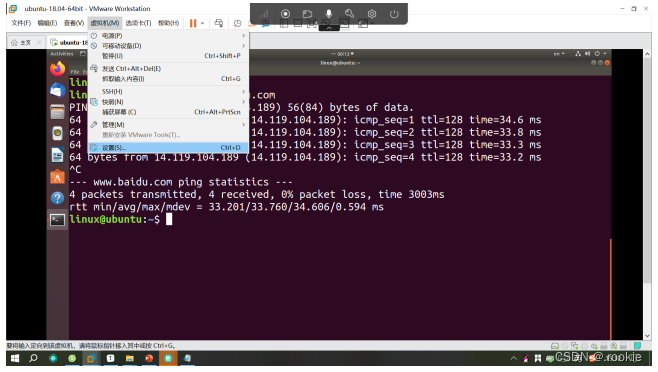Open the 查看(V) menu
658x372 pixels.
[x=74, y=23]
